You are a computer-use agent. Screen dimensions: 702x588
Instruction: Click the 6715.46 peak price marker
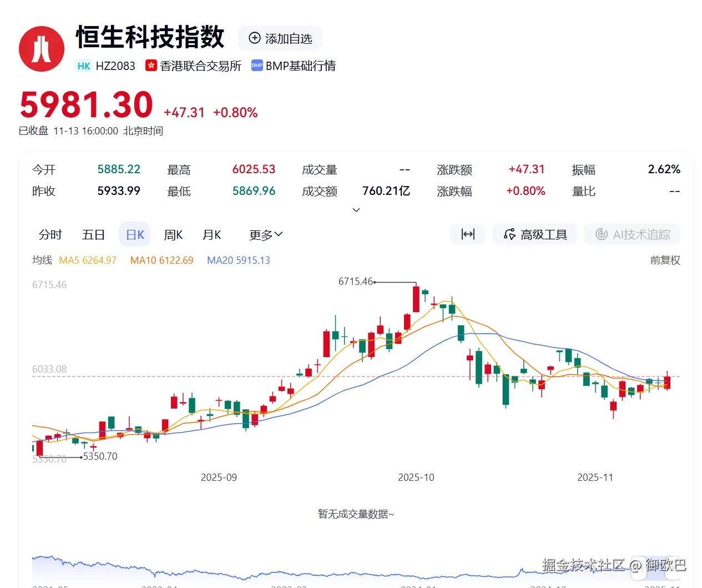tap(356, 282)
